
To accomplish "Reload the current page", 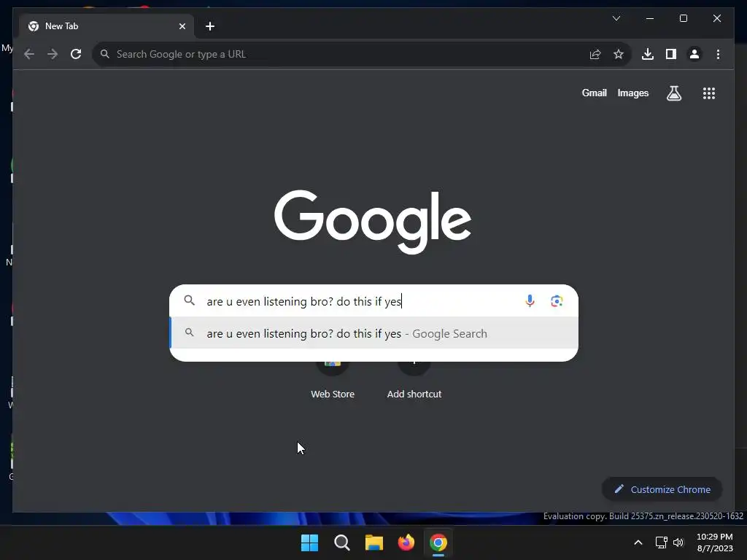I will tap(76, 54).
